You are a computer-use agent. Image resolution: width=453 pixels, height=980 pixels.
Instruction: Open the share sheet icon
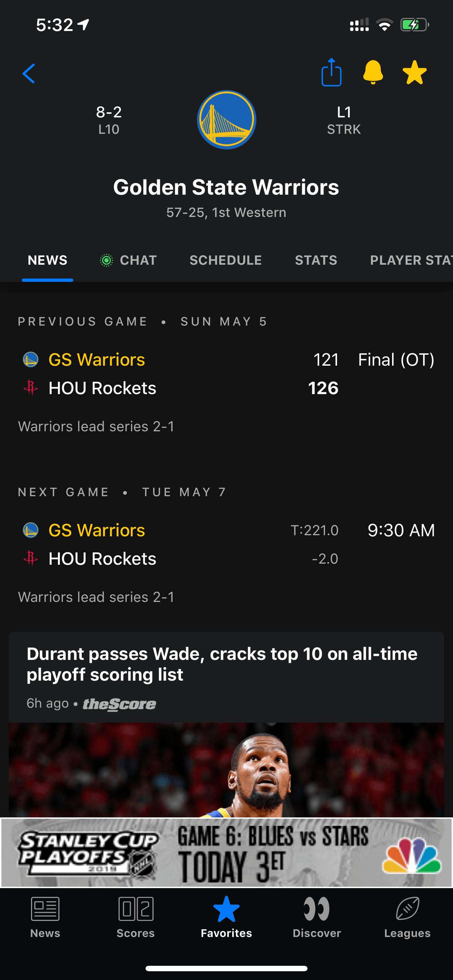[331, 73]
